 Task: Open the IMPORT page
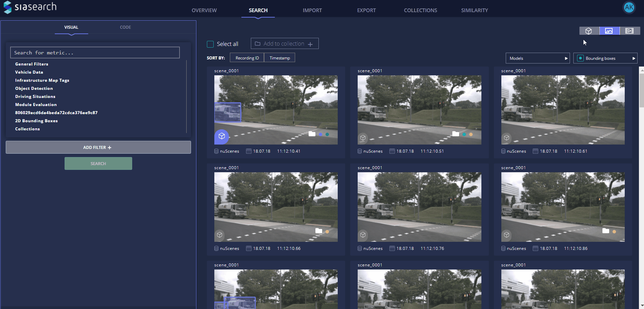point(312,10)
